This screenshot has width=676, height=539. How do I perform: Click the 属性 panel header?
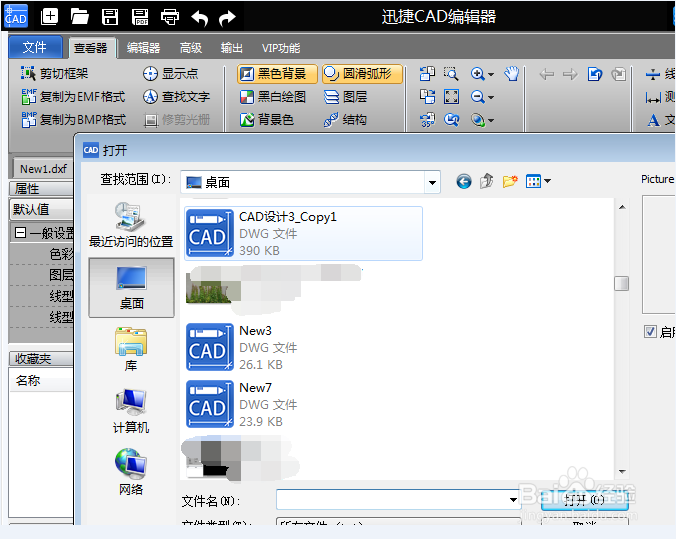click(x=41, y=188)
